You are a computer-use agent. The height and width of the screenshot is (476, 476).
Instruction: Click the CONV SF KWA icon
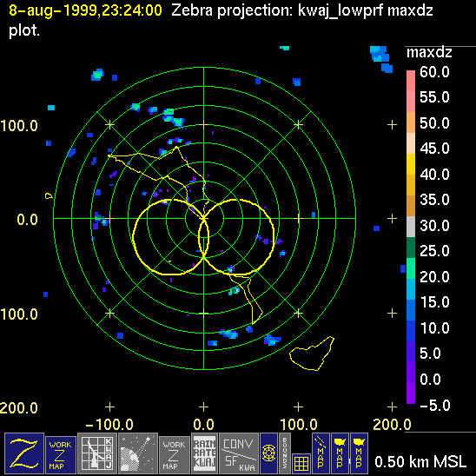pyautogui.click(x=239, y=453)
